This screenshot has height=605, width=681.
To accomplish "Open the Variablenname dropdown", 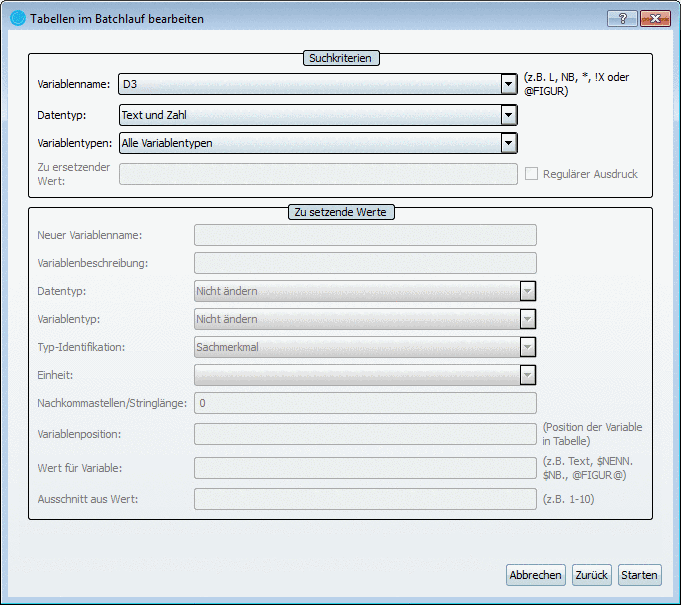I will pos(509,85).
